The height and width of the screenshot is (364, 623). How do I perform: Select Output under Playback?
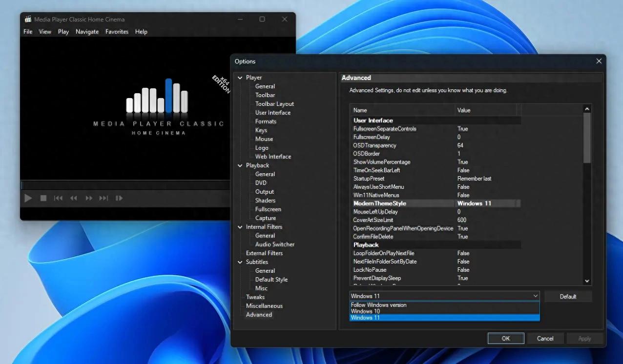(265, 192)
